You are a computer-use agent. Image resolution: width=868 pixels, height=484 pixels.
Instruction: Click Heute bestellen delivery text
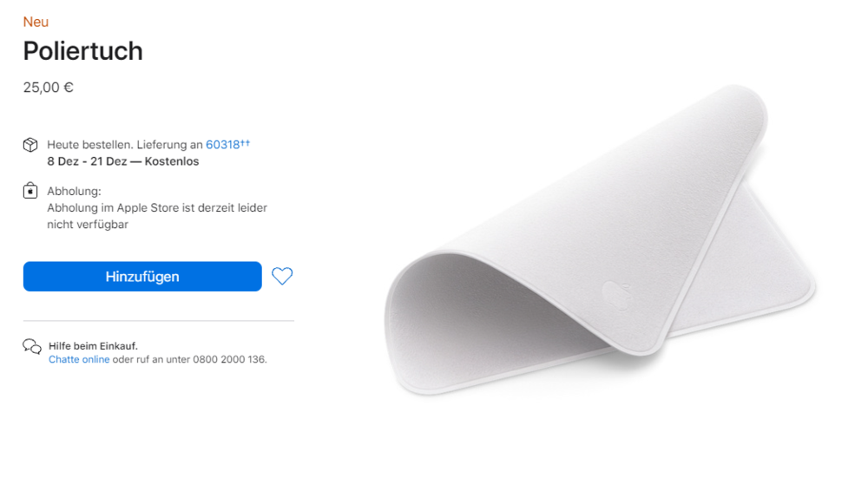click(89, 144)
